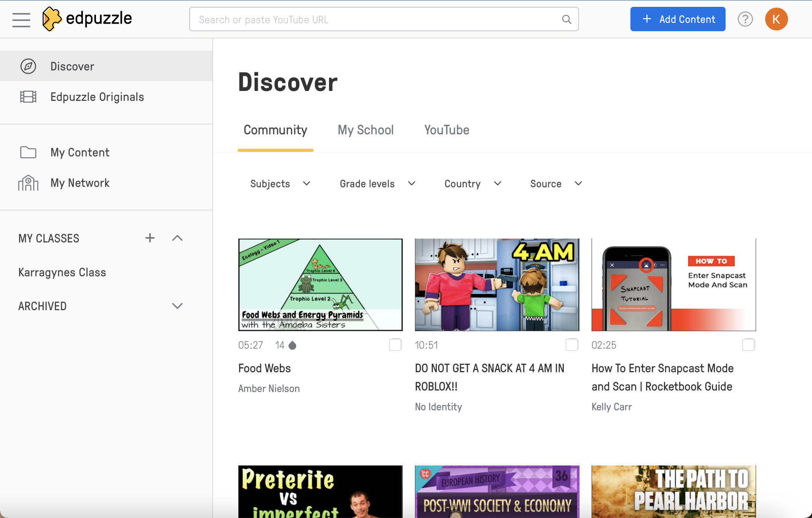The height and width of the screenshot is (518, 812).
Task: Open Edpuzzle Originals in the sidebar
Action: pos(106,97)
